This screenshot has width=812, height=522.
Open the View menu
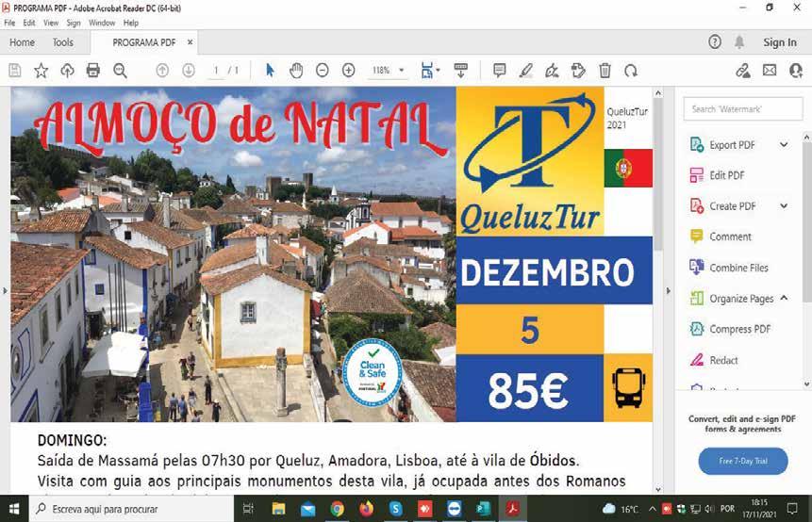(51, 23)
